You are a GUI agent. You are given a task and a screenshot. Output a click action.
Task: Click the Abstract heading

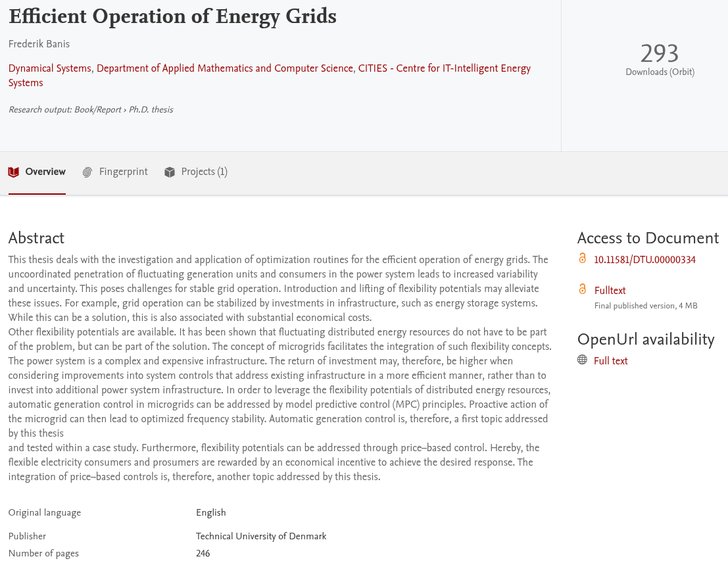(x=36, y=238)
